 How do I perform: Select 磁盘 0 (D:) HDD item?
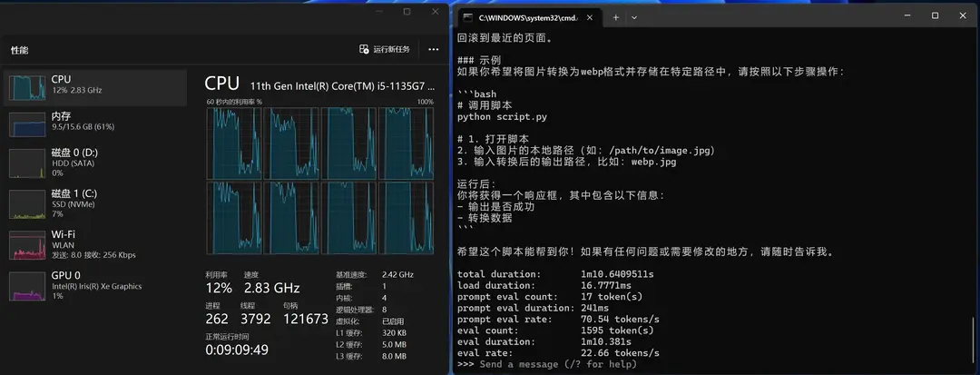[x=95, y=163]
